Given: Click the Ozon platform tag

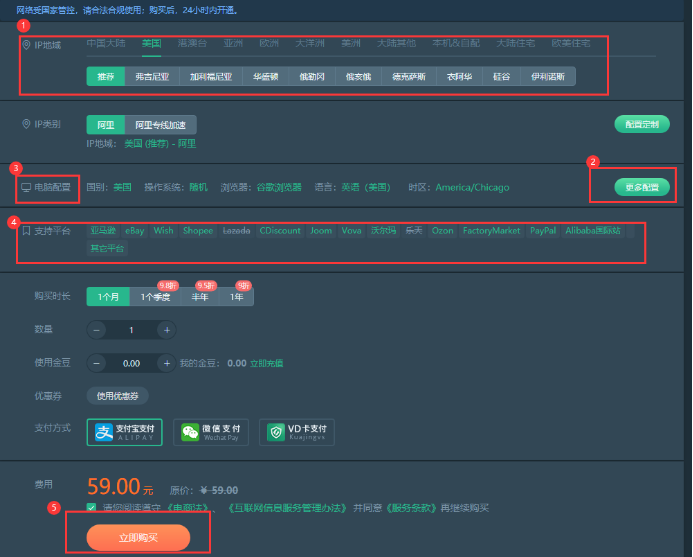Looking at the screenshot, I should (442, 230).
